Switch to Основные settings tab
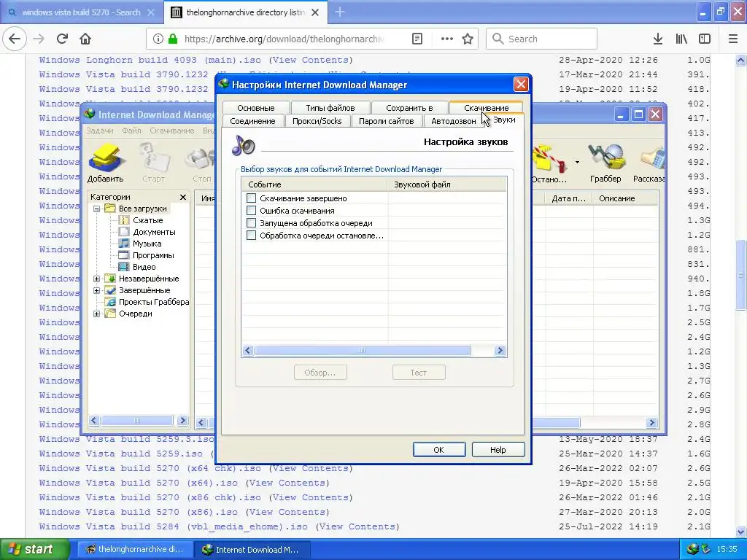Image resolution: width=747 pixels, height=560 pixels. (256, 108)
